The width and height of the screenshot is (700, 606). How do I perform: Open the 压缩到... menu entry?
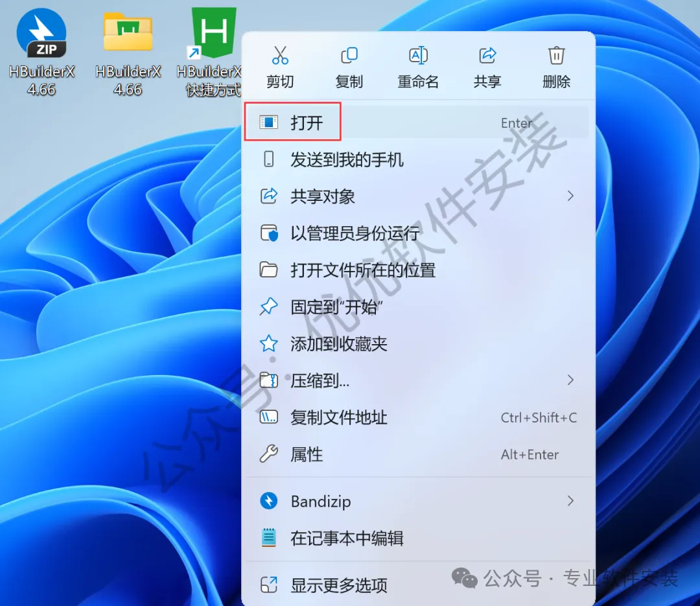point(417,380)
